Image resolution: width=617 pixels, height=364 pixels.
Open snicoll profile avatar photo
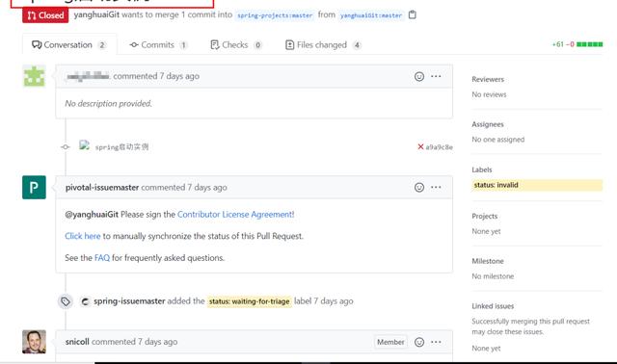pos(35,342)
